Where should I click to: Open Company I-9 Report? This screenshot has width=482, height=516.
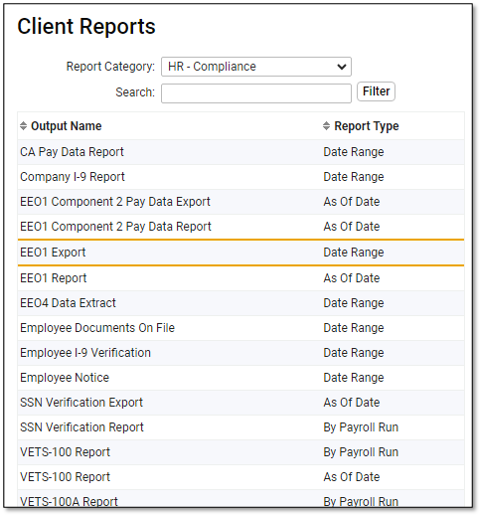tap(241, 177)
